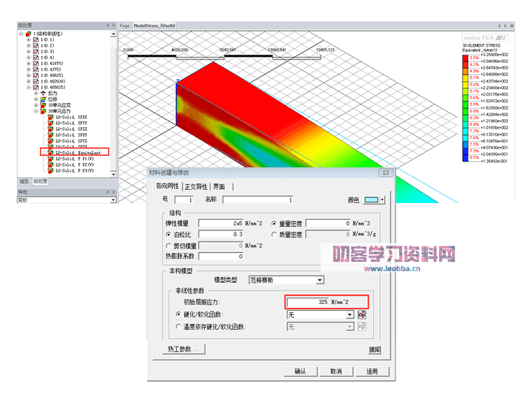Click the root analysis icon for 1(结构非线性)

click(29, 34)
